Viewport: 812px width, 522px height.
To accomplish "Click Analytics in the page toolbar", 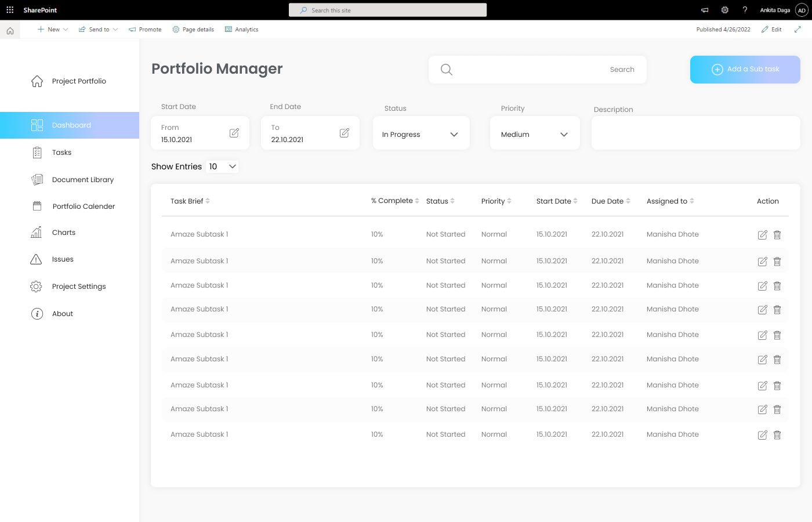I will [242, 30].
